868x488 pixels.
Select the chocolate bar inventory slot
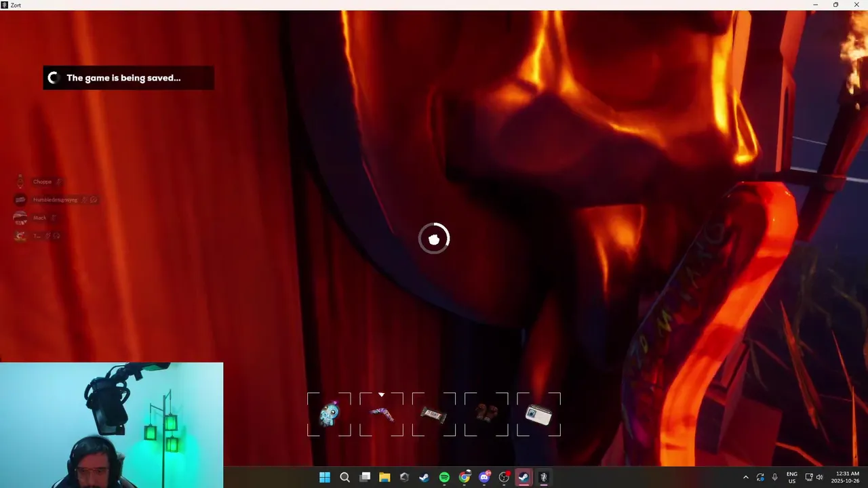(x=434, y=414)
